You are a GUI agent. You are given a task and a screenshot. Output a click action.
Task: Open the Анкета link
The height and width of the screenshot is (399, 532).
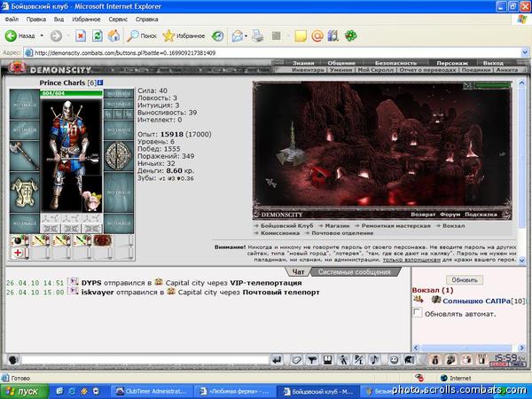pos(507,69)
